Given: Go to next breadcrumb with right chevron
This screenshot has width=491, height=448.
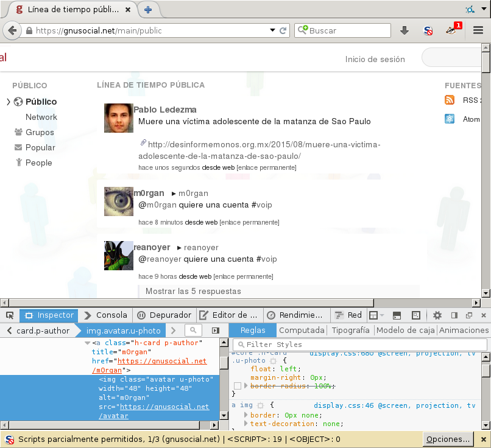Looking at the screenshot, I should pyautogui.click(x=173, y=331).
